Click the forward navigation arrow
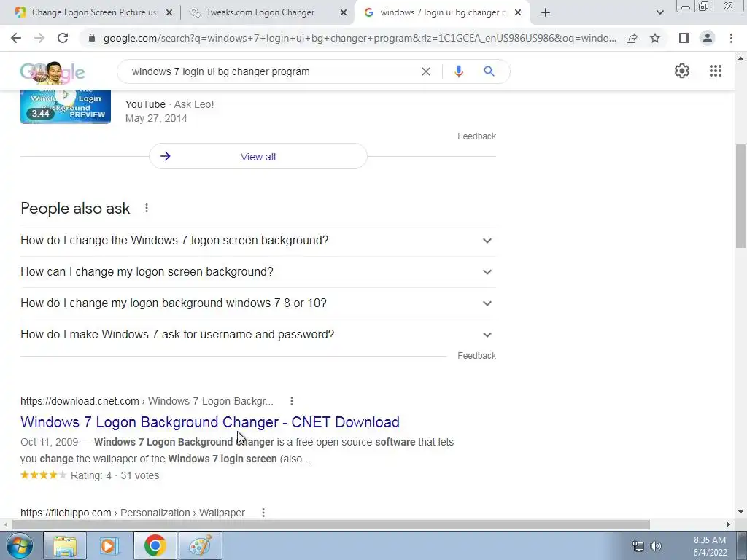 pyautogui.click(x=39, y=38)
